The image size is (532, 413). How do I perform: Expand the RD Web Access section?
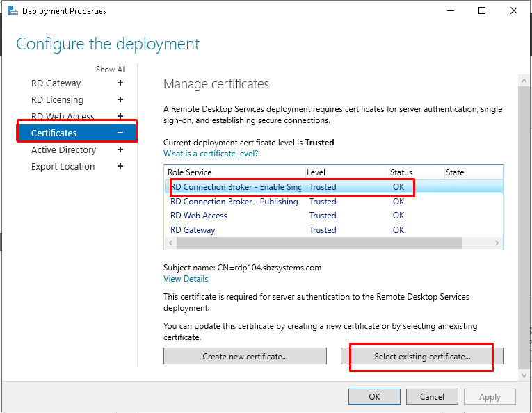coord(120,116)
